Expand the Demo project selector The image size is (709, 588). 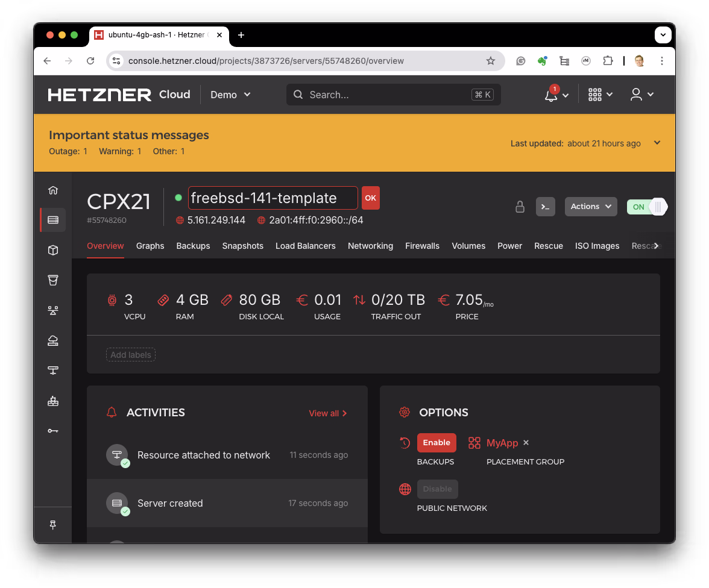tap(230, 95)
